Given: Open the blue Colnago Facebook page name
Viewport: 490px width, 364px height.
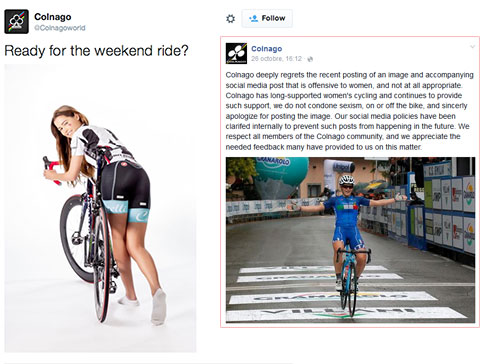Looking at the screenshot, I should [x=266, y=49].
